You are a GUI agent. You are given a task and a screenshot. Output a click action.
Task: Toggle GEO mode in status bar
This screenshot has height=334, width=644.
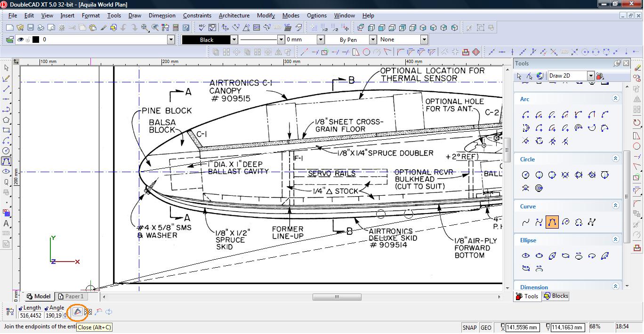486,327
